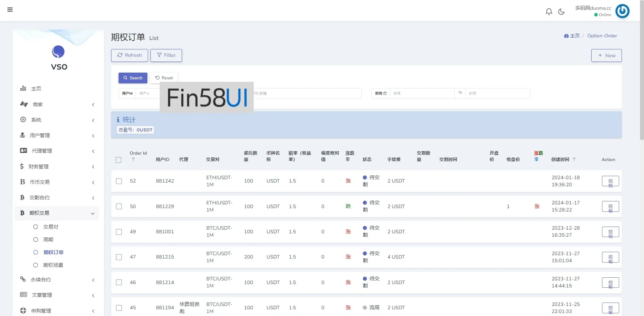Click the 用户Id input field
The width and height of the screenshot is (644, 316).
coord(148,93)
